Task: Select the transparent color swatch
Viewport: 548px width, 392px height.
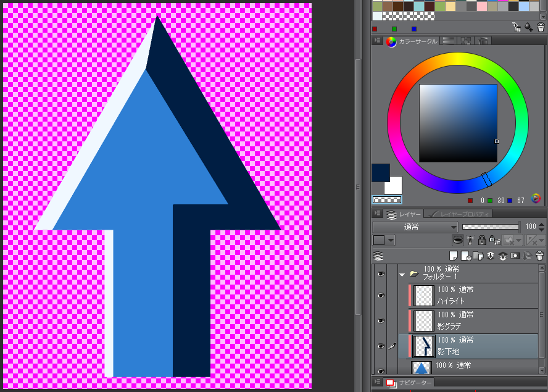Action: click(387, 199)
